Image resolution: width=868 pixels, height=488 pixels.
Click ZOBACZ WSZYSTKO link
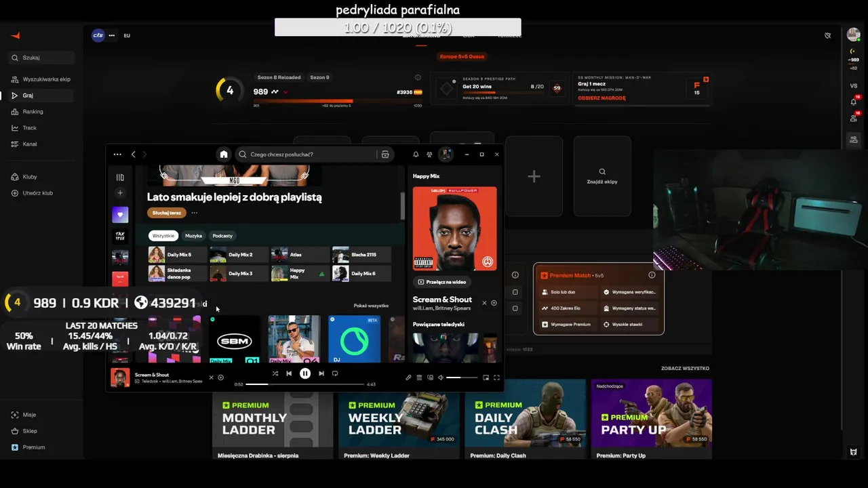685,369
